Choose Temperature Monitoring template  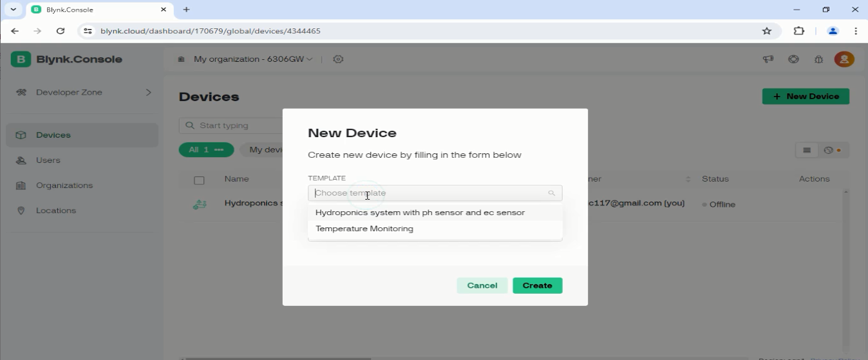click(364, 229)
